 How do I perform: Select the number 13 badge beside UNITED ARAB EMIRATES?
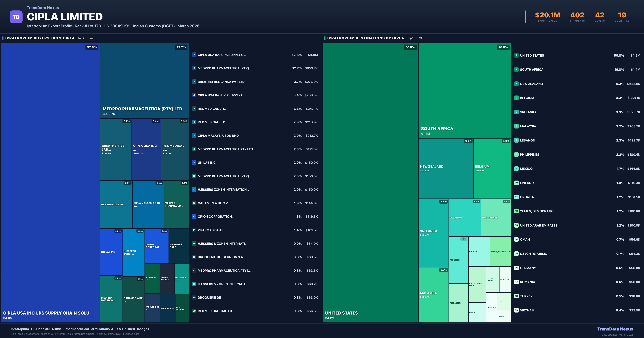pyautogui.click(x=517, y=225)
